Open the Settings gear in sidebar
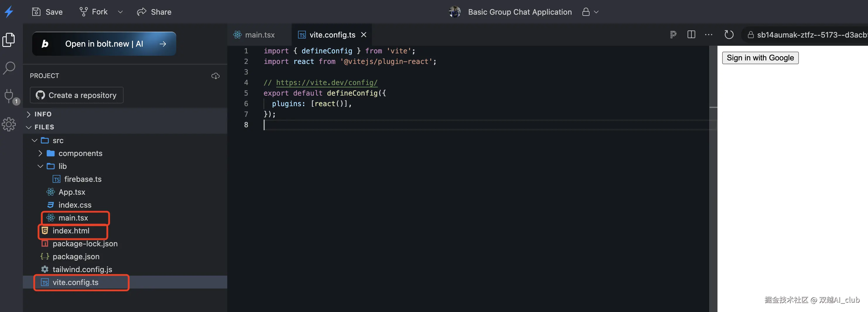This screenshot has width=868, height=312. point(9,124)
